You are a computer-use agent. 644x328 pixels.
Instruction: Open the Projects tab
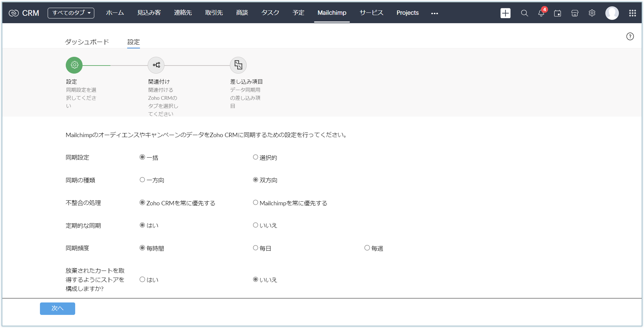(407, 13)
